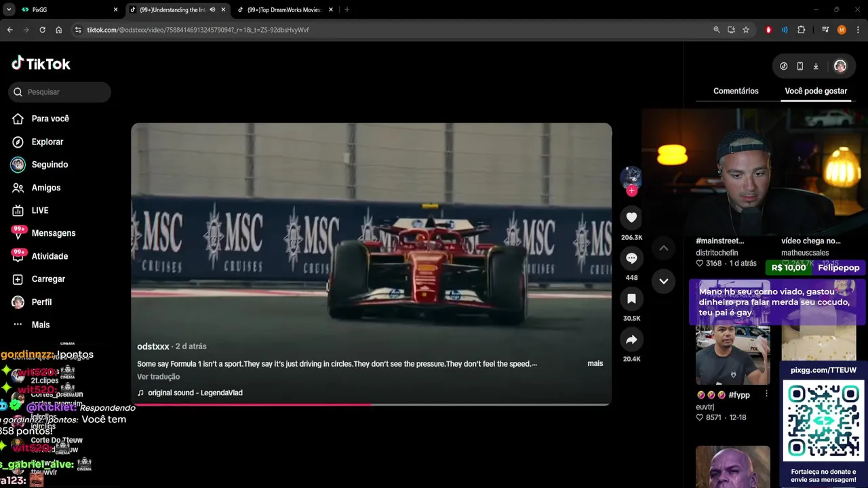Open the media controls icon
The width and height of the screenshot is (868, 488).
click(x=825, y=30)
